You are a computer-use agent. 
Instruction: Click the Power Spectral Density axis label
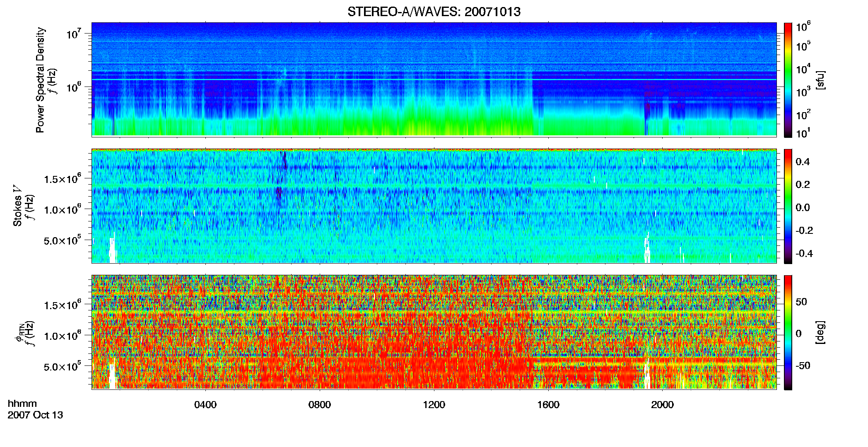pyautogui.click(x=40, y=80)
